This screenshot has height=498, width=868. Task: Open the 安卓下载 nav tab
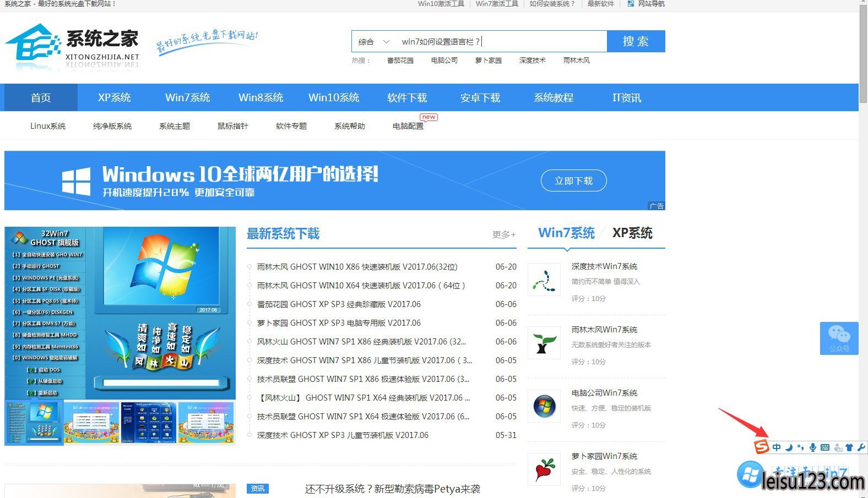480,97
